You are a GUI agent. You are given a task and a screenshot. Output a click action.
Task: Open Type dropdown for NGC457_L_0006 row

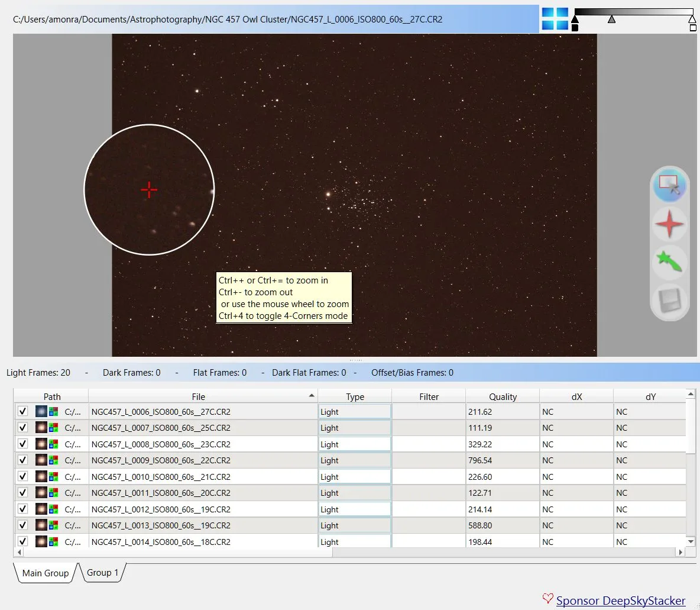(355, 412)
